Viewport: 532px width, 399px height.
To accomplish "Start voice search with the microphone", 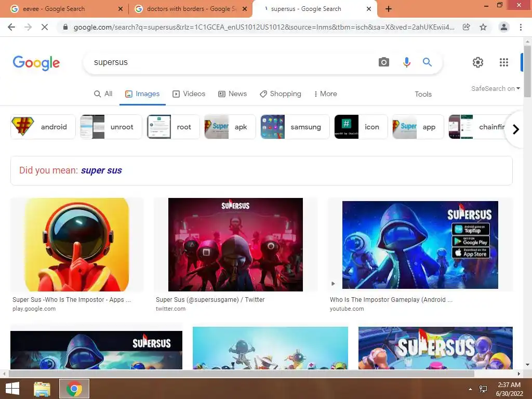I will (x=406, y=62).
